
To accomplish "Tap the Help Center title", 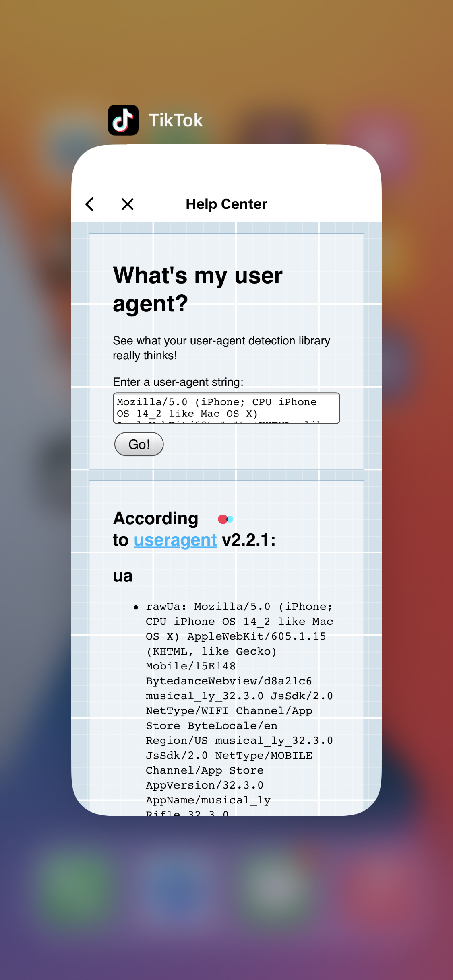I will [226, 204].
